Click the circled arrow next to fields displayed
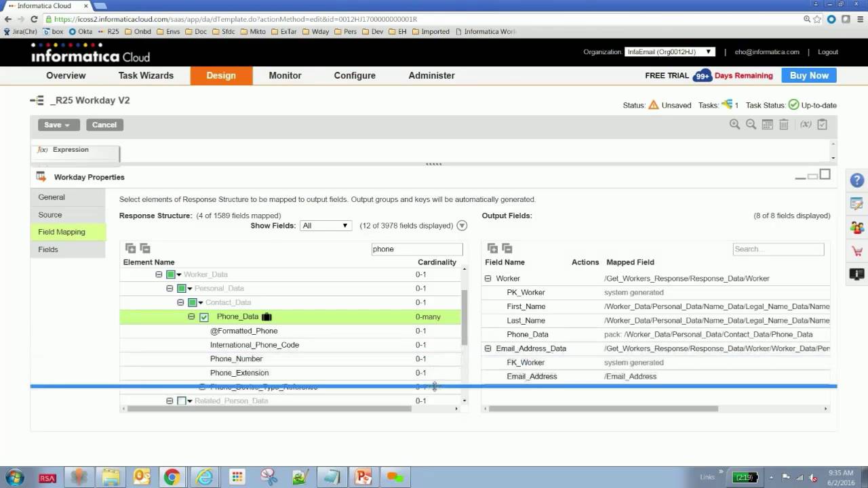Screen dimensions: 868x488 (462, 226)
